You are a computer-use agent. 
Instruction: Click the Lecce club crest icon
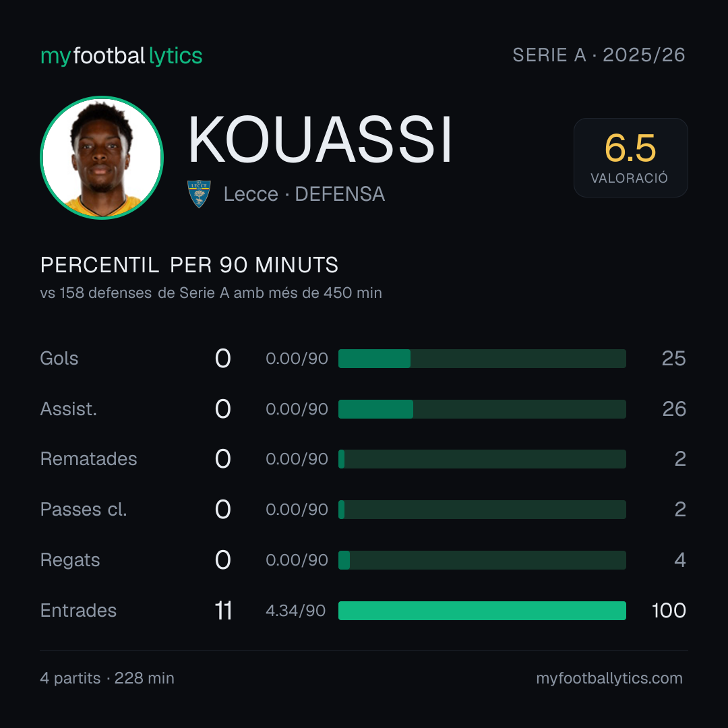point(199,193)
